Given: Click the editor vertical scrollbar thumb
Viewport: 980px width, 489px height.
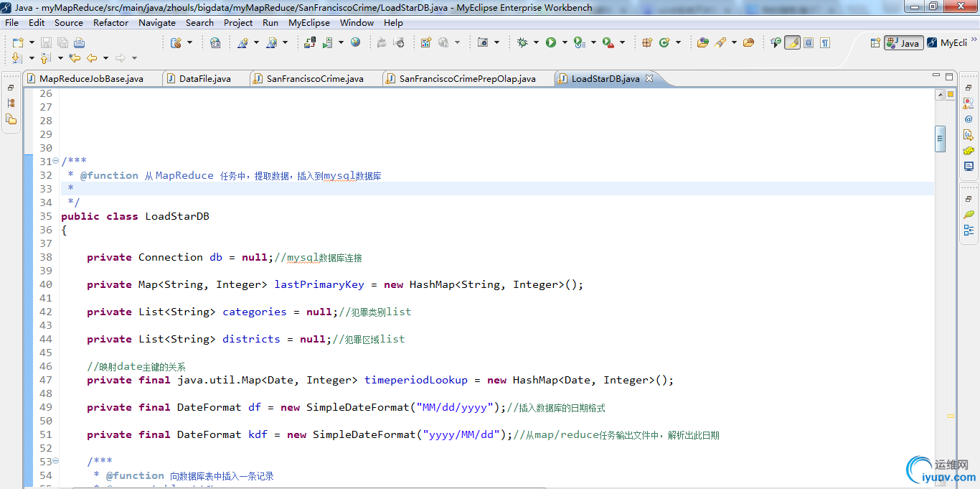Looking at the screenshot, I should point(940,139).
